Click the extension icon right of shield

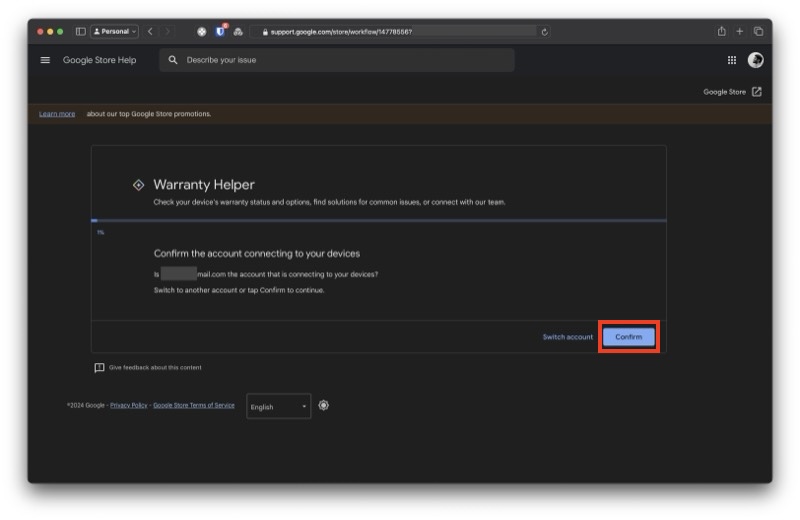238,32
